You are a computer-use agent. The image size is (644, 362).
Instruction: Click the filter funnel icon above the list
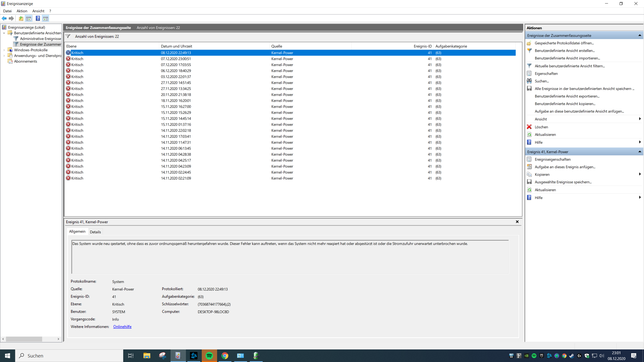click(68, 36)
